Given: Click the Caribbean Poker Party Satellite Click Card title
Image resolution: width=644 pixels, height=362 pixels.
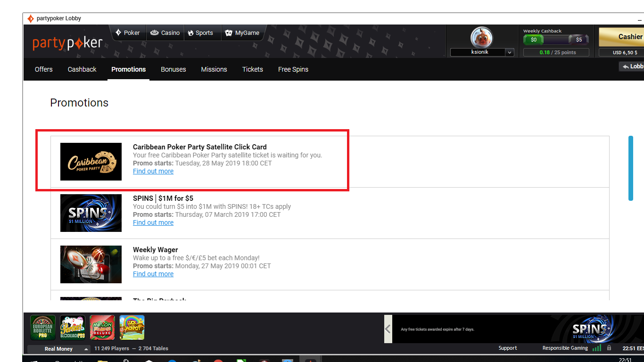Looking at the screenshot, I should (200, 147).
